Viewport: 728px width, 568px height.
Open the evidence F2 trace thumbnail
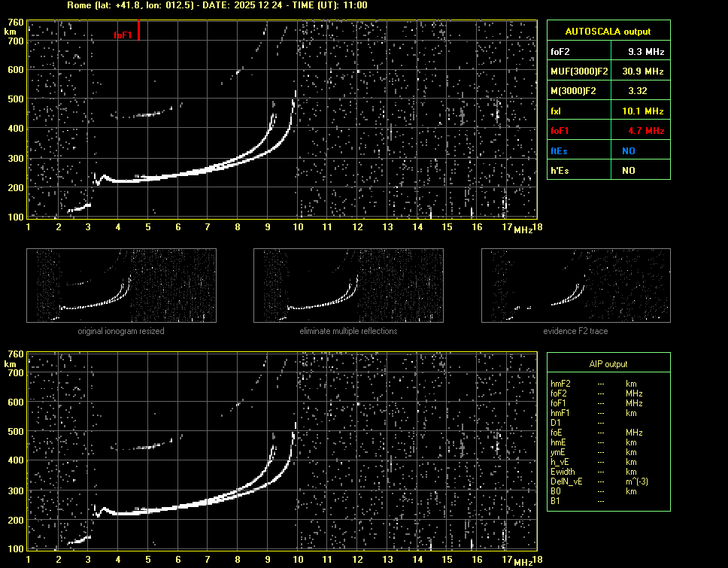(x=575, y=286)
